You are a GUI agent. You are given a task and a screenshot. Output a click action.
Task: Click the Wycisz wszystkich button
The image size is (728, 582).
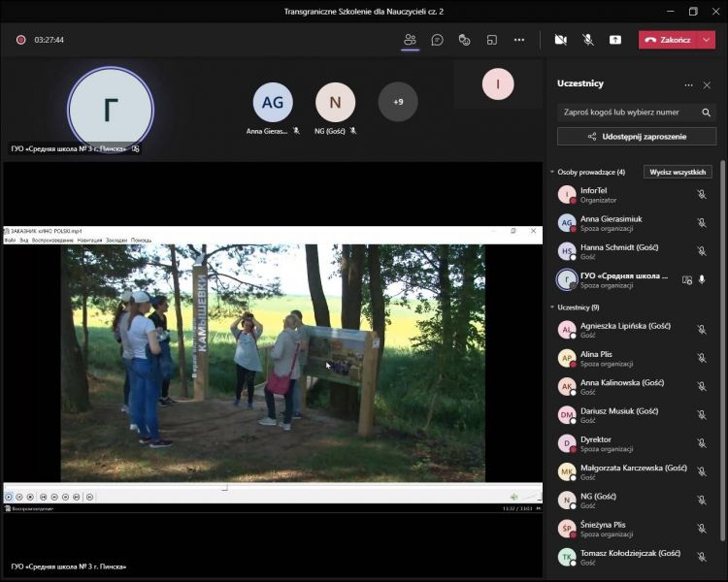678,172
